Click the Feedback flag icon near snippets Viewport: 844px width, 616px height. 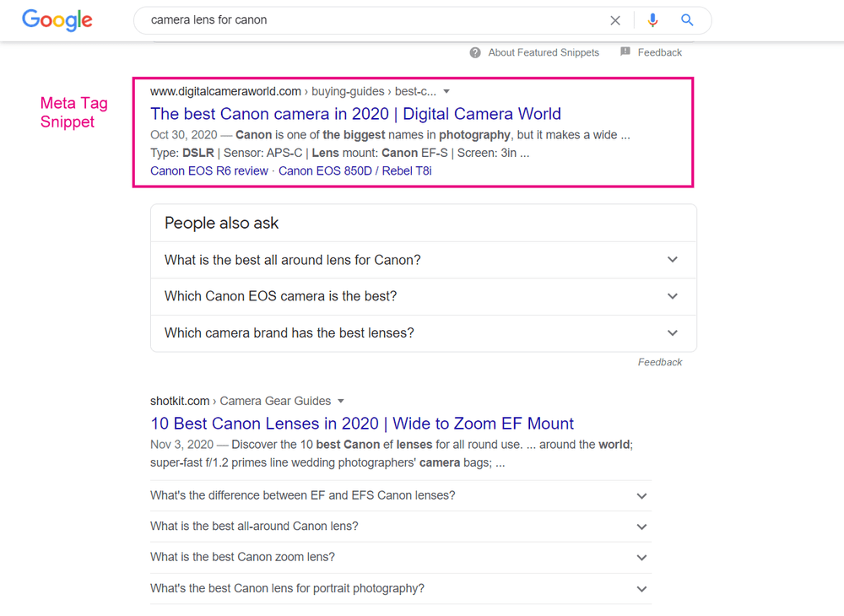click(625, 51)
